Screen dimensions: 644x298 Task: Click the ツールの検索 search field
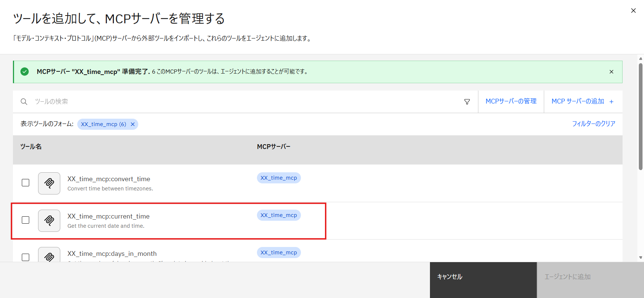click(244, 102)
